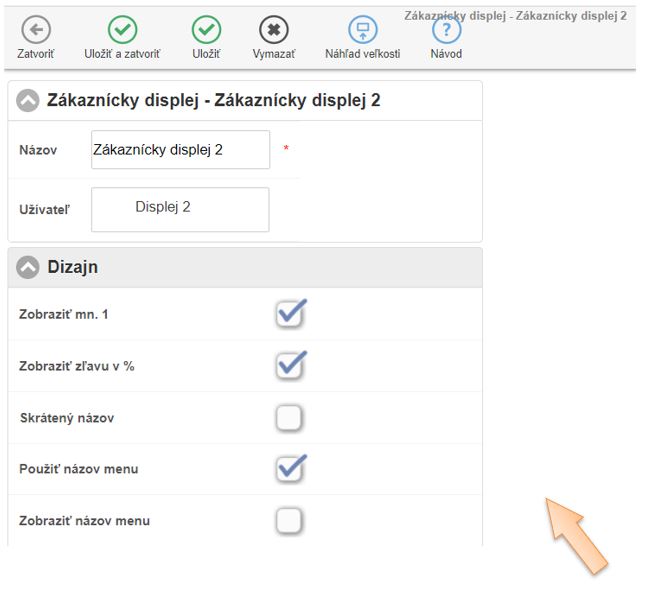This screenshot has width=665, height=615.
Task: Open the Náhľad veľkosti preview icon
Action: coord(363,30)
